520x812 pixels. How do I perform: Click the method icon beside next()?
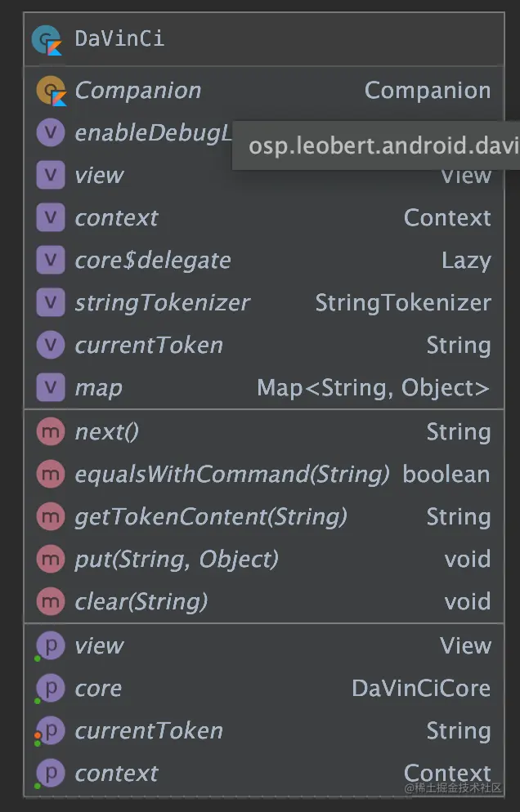(50, 431)
